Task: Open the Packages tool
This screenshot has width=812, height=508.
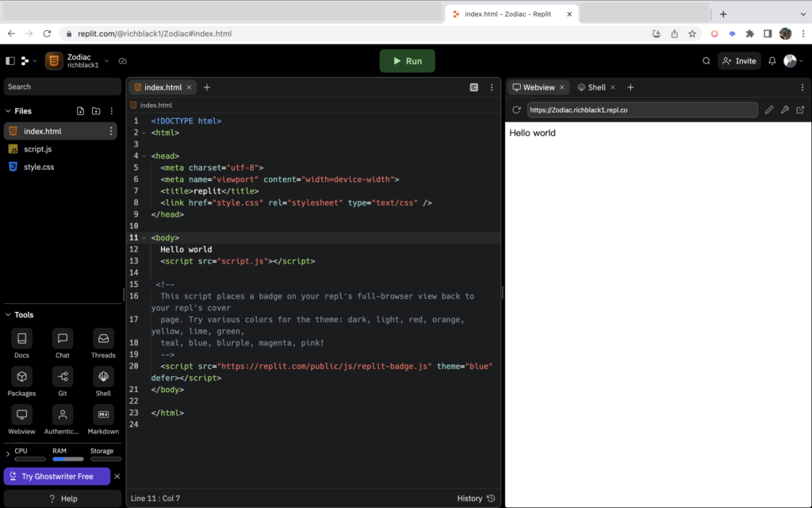Action: 21,377
